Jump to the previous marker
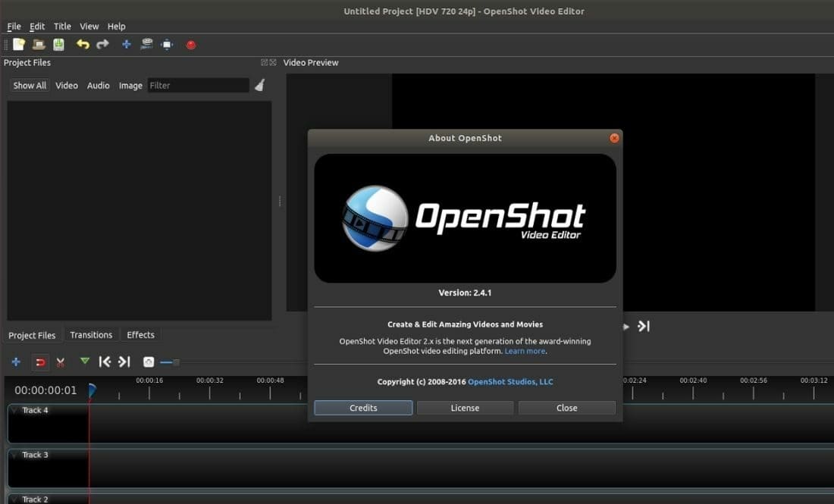 point(105,362)
